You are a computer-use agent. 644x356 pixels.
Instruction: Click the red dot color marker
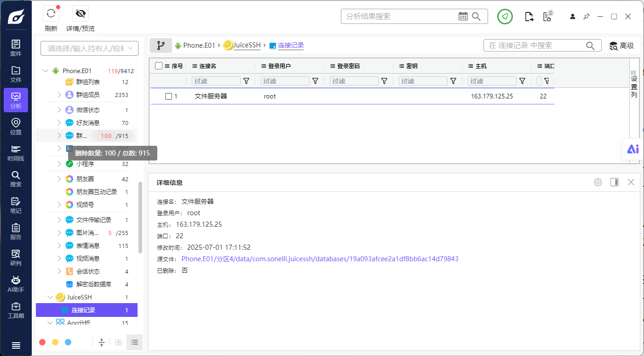42,342
